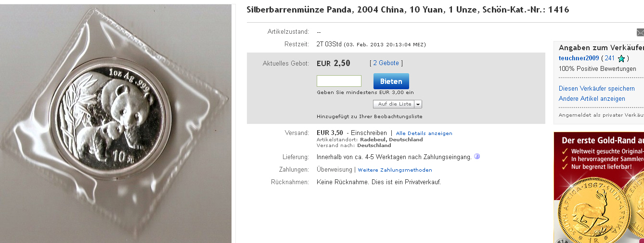Click the Silberbarrenmünze Panda listing title
Viewport: 644px width, 243px height.
[408, 10]
